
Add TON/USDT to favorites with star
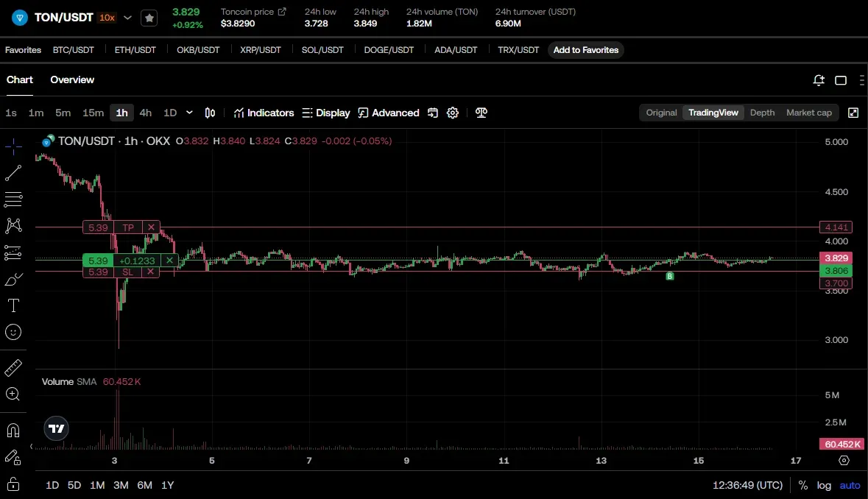coord(149,18)
